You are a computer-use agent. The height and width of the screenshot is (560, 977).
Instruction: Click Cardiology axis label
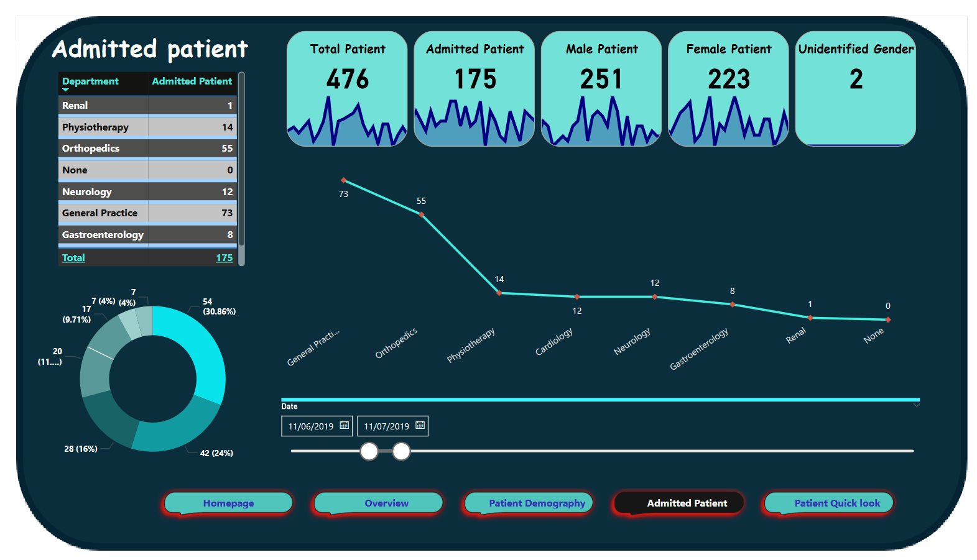point(554,342)
